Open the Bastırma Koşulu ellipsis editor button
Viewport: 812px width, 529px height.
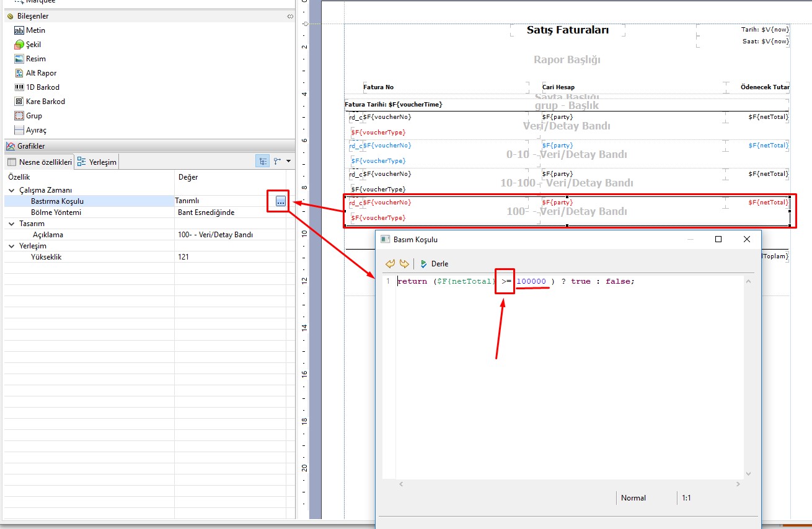coord(281,201)
